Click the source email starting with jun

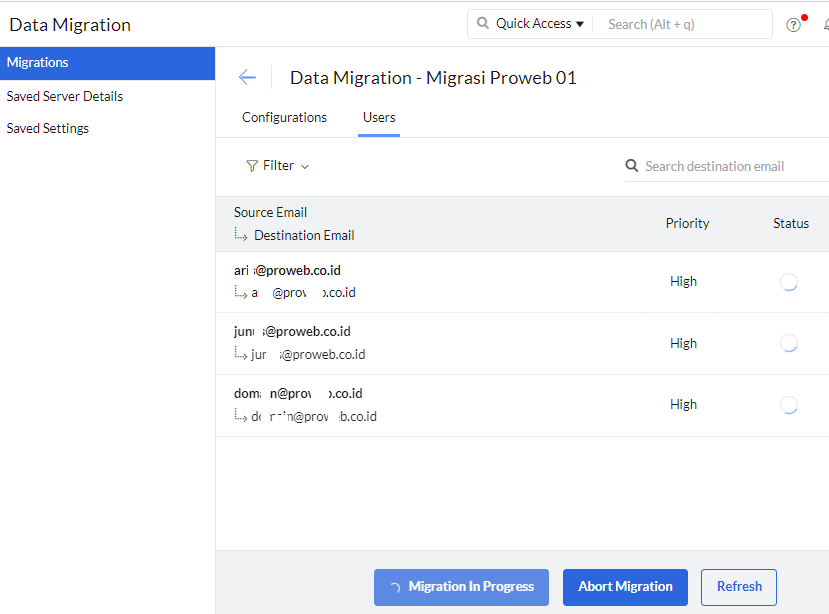pos(292,332)
